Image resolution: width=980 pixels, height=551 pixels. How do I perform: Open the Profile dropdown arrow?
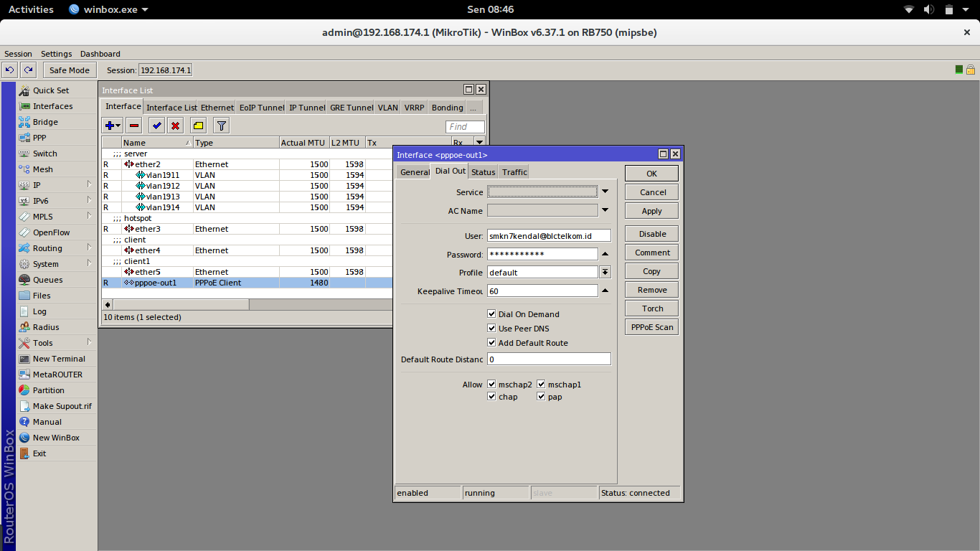click(x=606, y=273)
